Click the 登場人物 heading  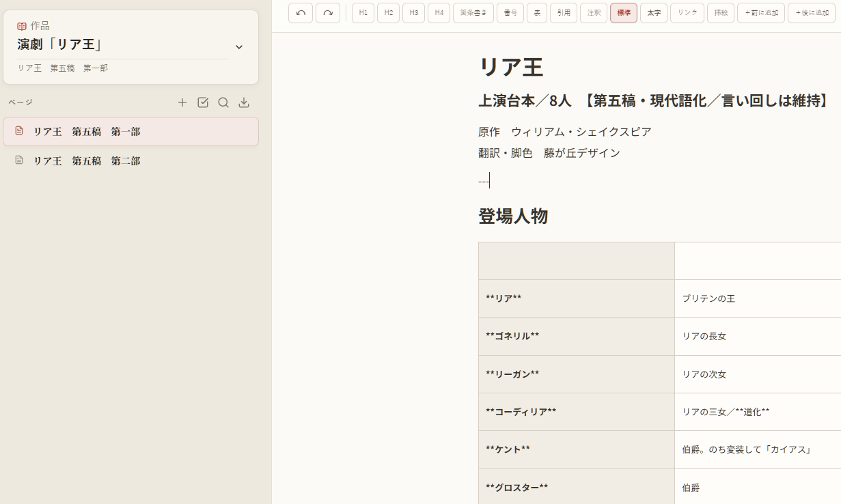(513, 216)
